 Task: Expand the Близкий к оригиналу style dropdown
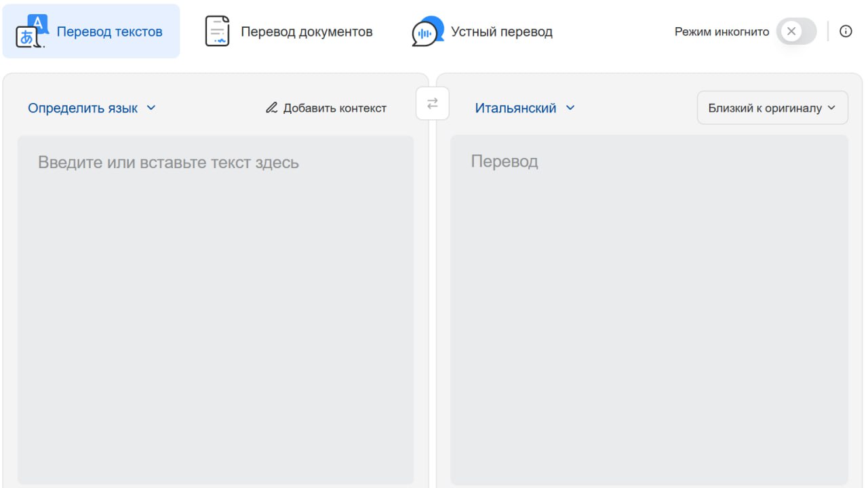pos(765,108)
